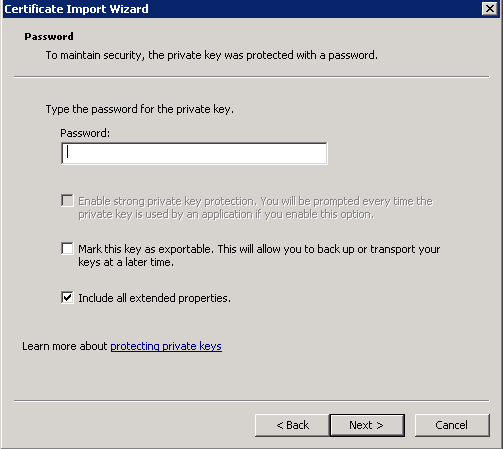Open the protecting private keys link
Viewport: 503px width, 449px height.
[x=166, y=346]
